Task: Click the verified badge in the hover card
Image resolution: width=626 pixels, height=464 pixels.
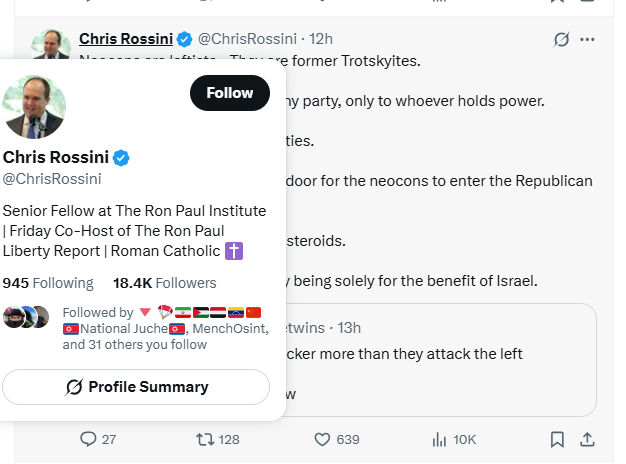Action: [x=121, y=158]
